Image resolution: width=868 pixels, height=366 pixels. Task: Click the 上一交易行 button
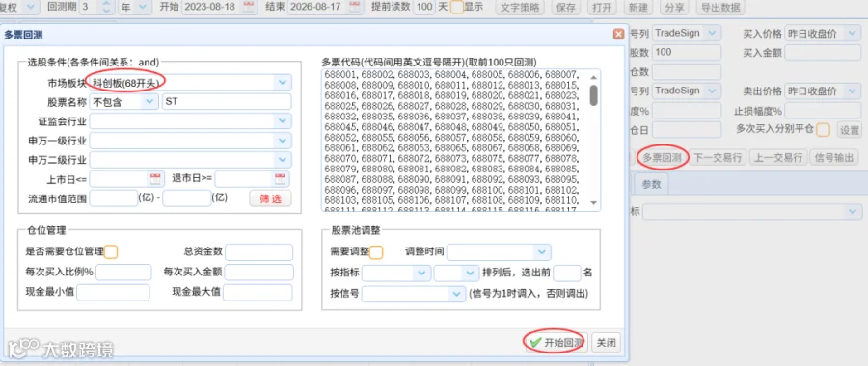point(778,157)
